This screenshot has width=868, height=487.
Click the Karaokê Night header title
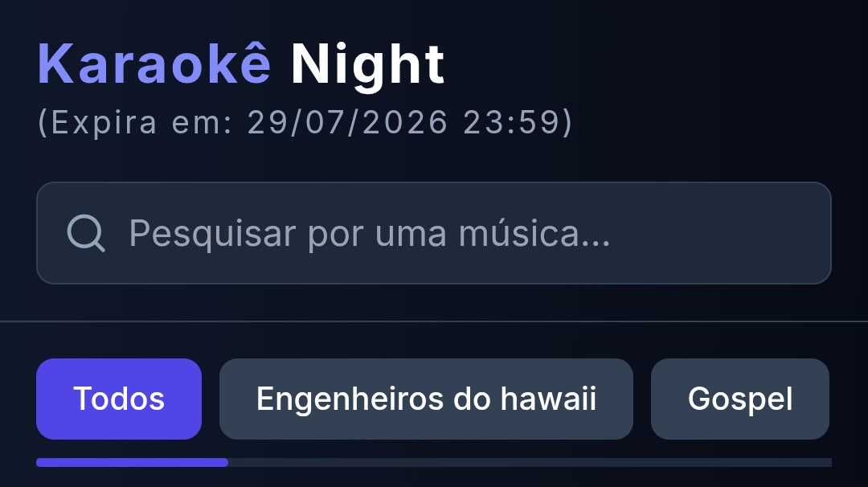pyautogui.click(x=241, y=65)
